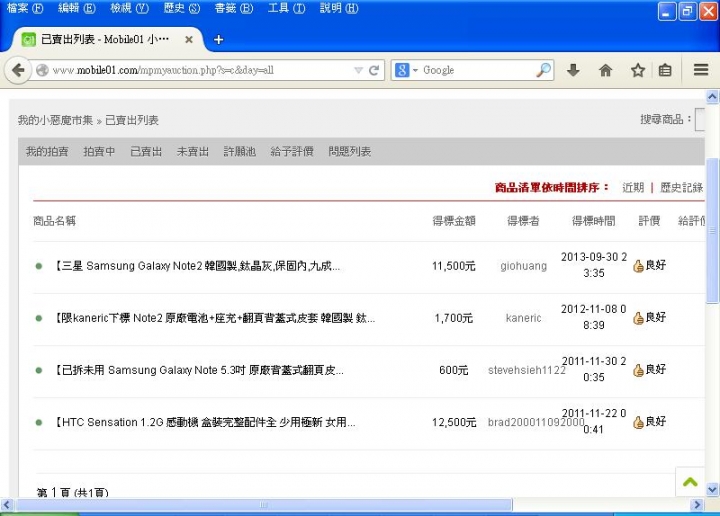Image resolution: width=720 pixels, height=516 pixels.
Task: Click the site identity globe icon
Action: 42,70
